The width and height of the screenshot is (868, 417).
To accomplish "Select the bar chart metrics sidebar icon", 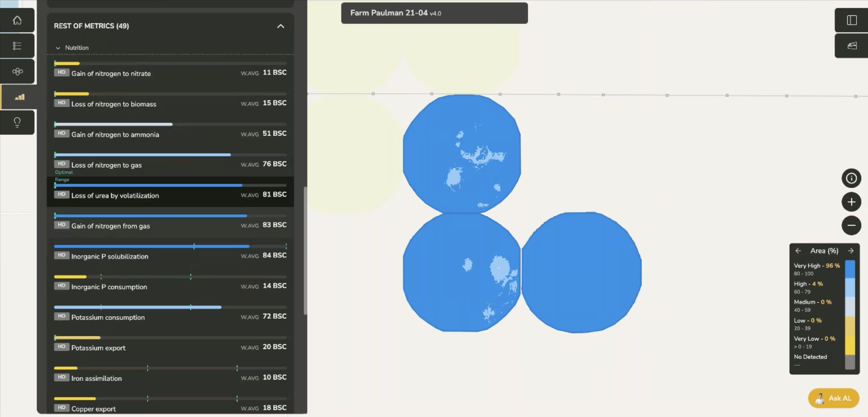I will click(19, 97).
